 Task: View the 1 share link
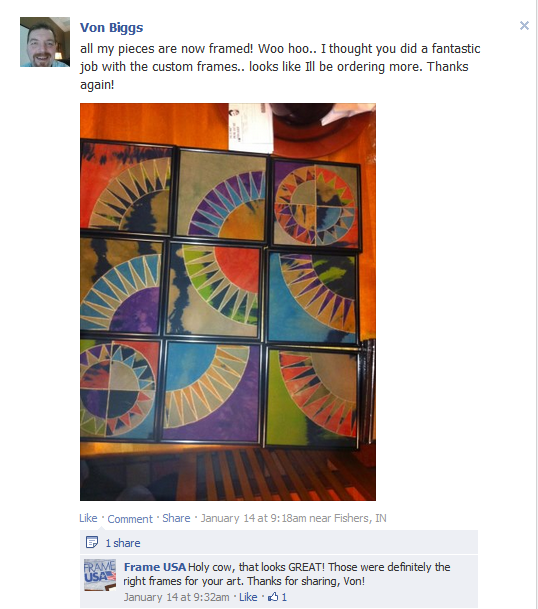tap(123, 543)
